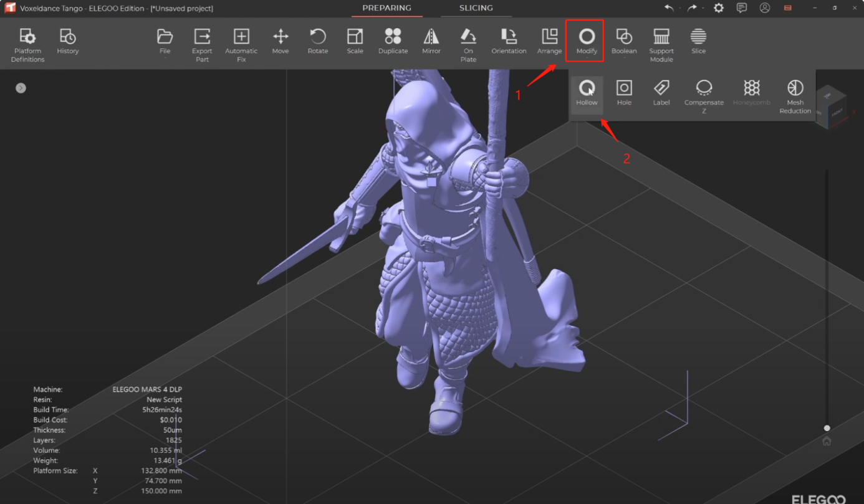Select the Compensate Z option

pos(704,97)
